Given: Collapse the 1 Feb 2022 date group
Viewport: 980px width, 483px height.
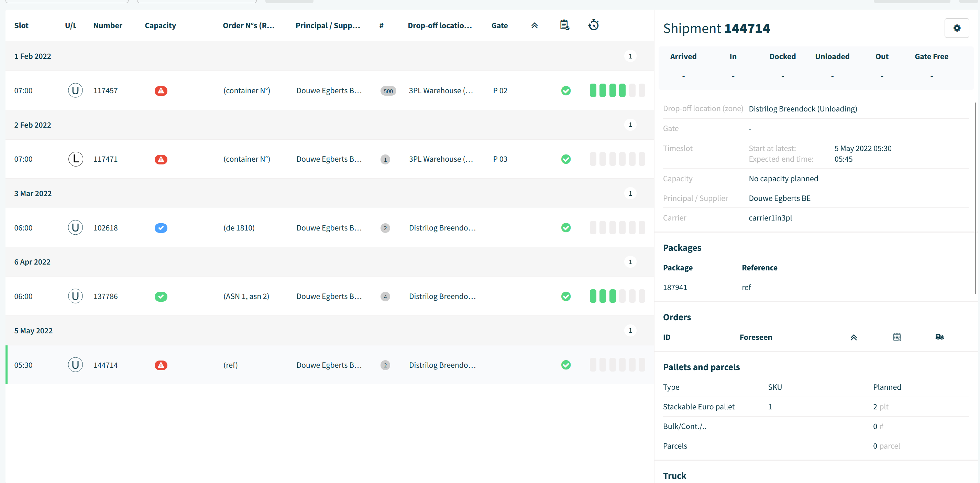Looking at the screenshot, I should [329, 56].
